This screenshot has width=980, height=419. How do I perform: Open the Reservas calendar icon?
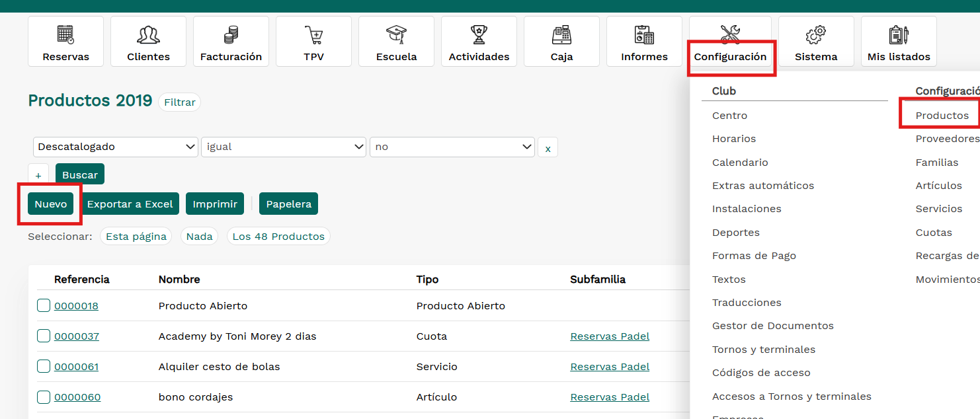65,34
